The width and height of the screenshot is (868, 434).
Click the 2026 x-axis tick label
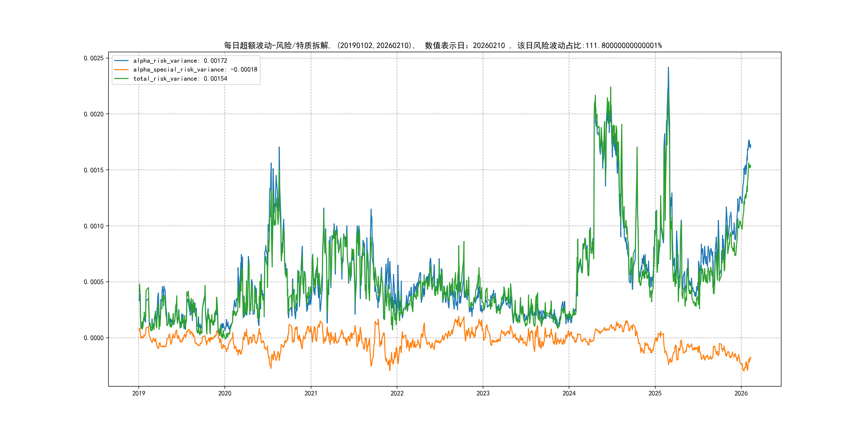coord(741,393)
